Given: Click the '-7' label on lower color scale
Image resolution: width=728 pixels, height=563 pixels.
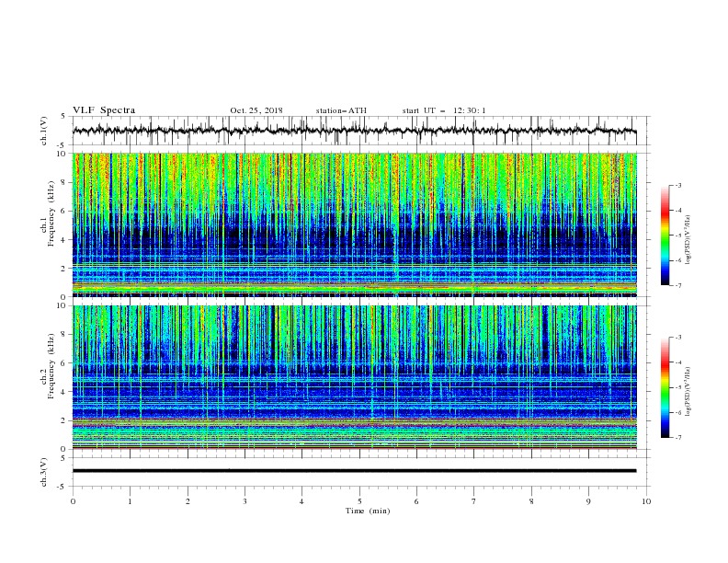Looking at the screenshot, I should 678,438.
